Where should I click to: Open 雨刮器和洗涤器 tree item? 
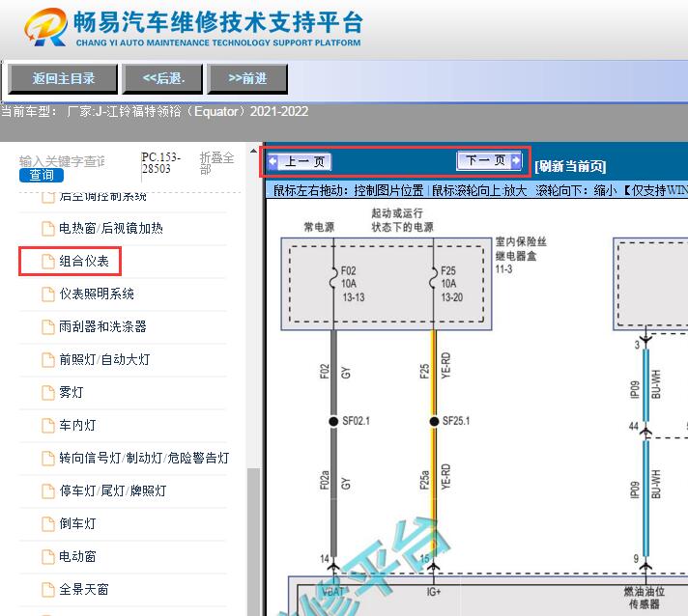tap(102, 326)
